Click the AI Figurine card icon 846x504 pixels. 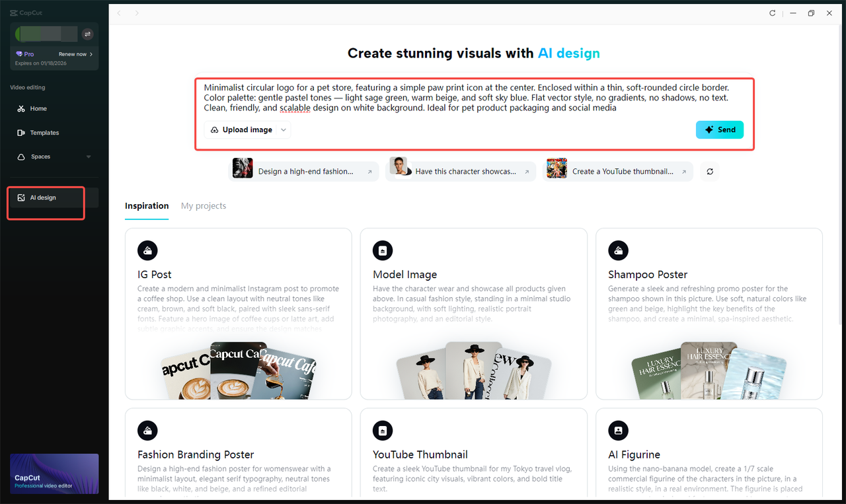click(618, 430)
